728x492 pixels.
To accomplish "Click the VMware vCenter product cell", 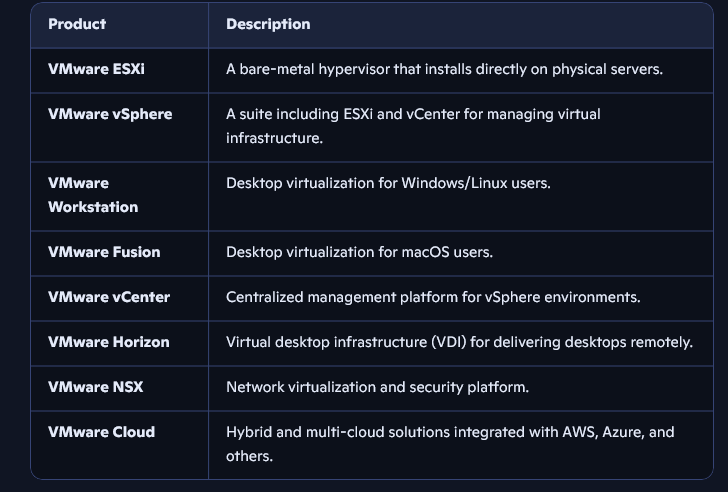I will [x=109, y=297].
